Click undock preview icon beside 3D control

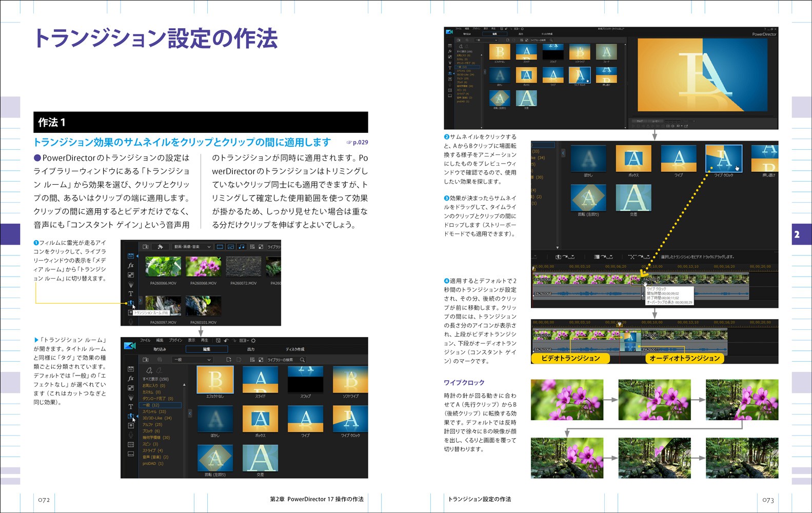point(686,126)
